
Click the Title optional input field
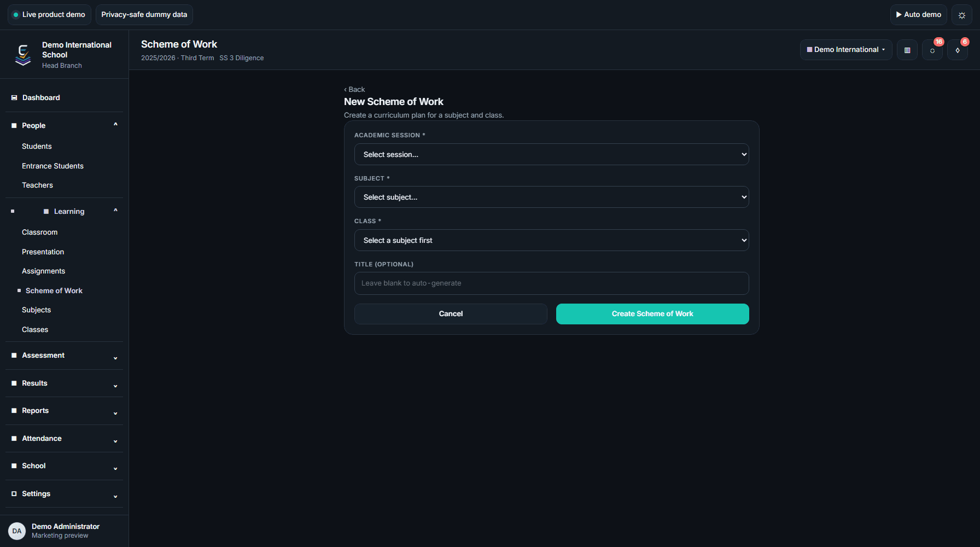tap(552, 283)
